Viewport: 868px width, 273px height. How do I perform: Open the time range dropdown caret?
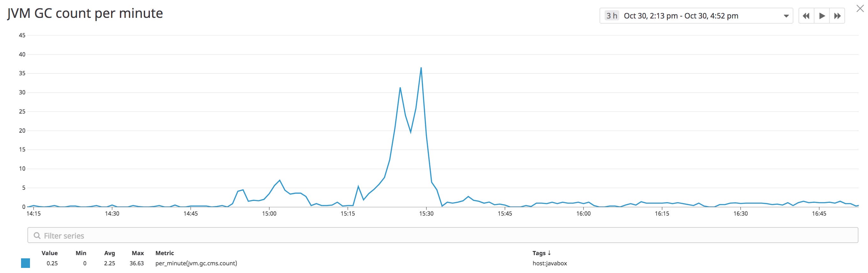click(786, 16)
